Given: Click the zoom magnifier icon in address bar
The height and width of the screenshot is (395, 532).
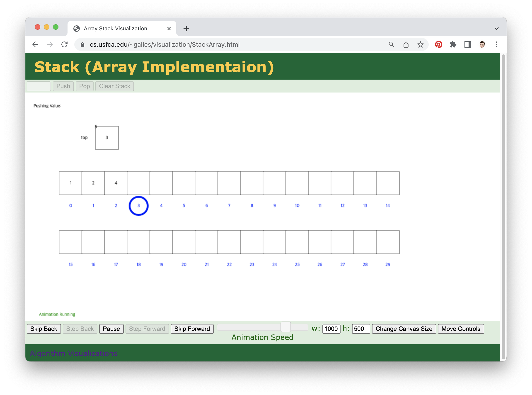Looking at the screenshot, I should point(391,44).
